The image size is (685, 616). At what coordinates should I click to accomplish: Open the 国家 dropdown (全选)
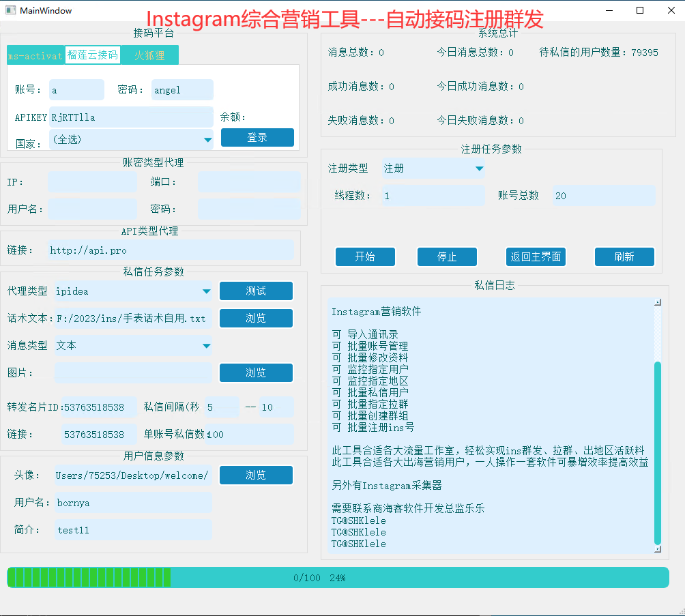point(131,139)
